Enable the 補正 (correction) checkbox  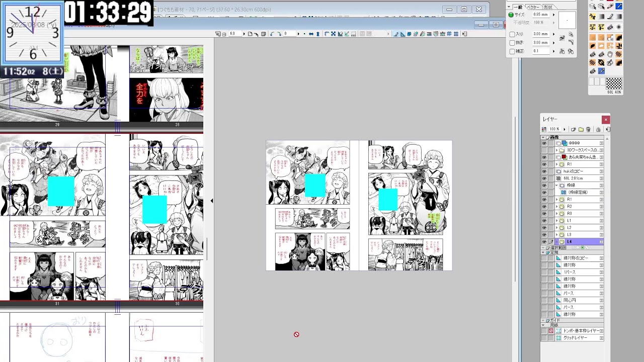512,51
